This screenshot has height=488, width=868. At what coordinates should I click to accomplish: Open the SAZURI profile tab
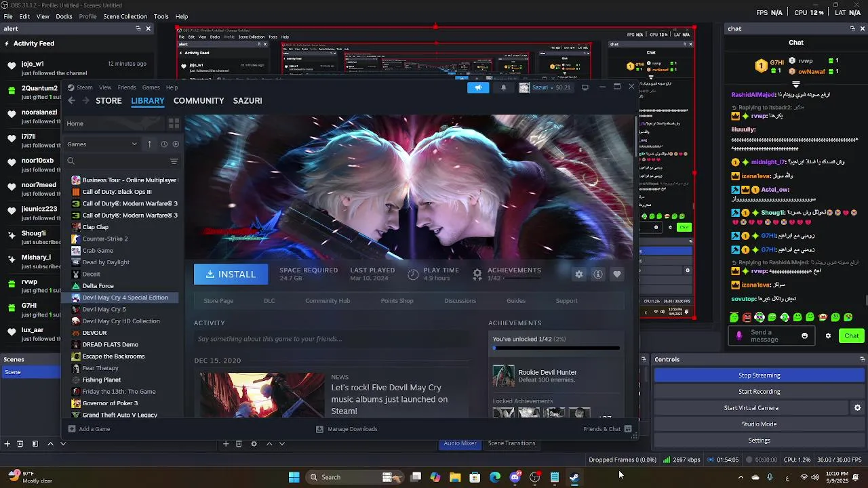click(x=248, y=100)
